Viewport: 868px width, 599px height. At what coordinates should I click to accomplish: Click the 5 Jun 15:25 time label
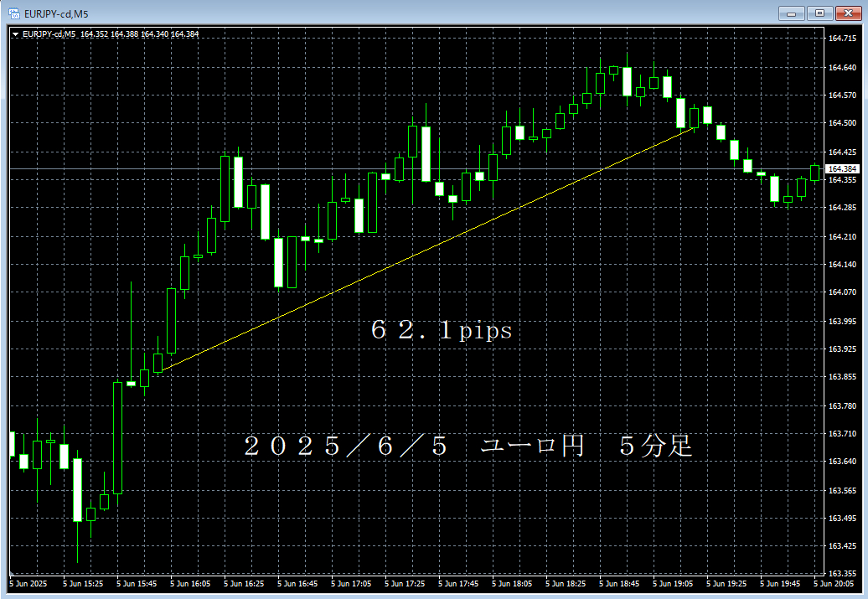83,584
